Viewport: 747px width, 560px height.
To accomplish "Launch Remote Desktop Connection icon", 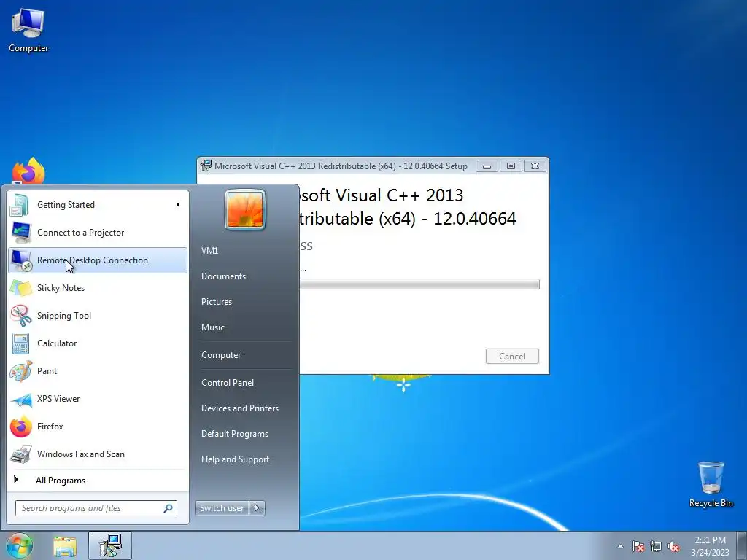I will (x=20, y=260).
